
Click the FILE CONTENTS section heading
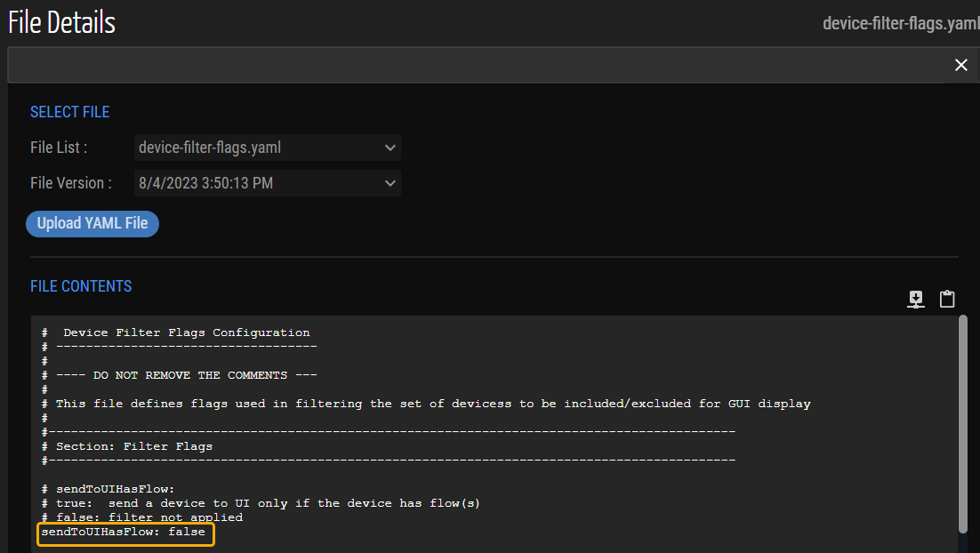coord(81,287)
